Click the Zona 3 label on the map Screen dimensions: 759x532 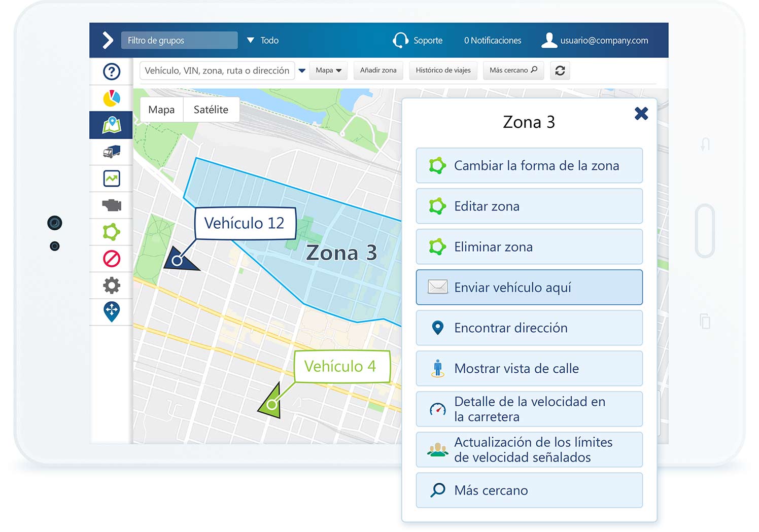(341, 253)
